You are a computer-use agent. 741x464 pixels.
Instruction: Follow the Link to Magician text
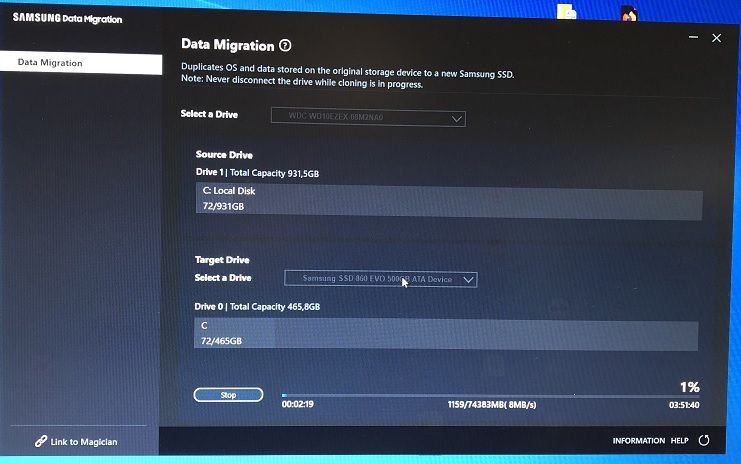pos(84,441)
